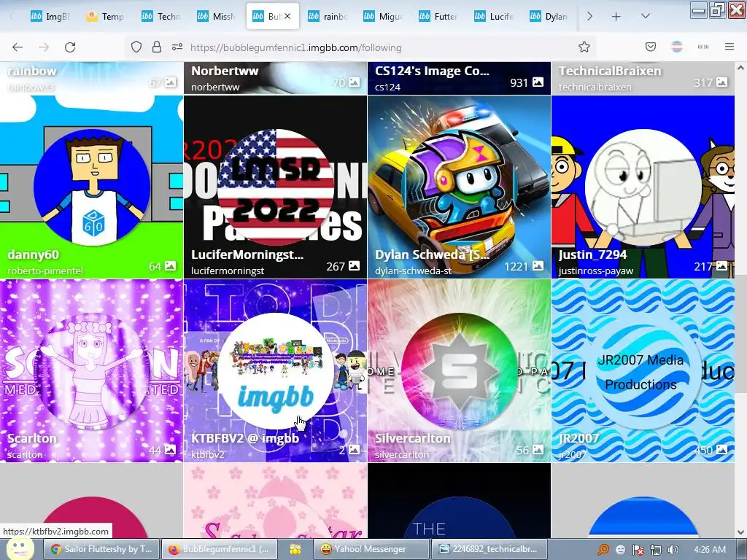The height and width of the screenshot is (560, 747).
Task: Click the image count icon next to 267
Action: click(x=354, y=265)
